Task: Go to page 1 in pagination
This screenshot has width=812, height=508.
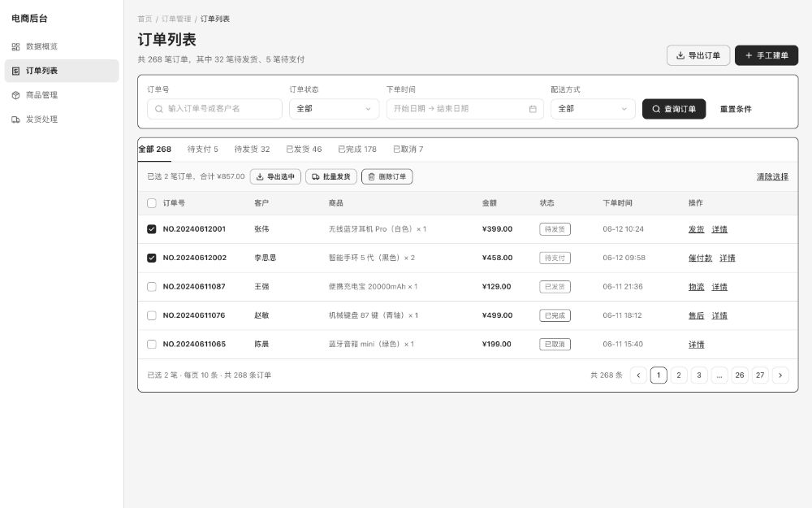Action: [659, 376]
